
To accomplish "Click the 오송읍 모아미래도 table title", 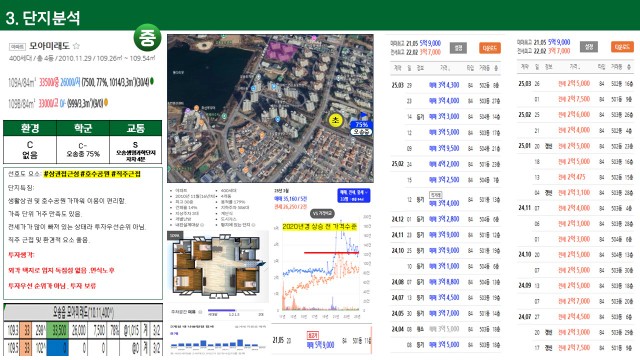I will click(x=83, y=313).
